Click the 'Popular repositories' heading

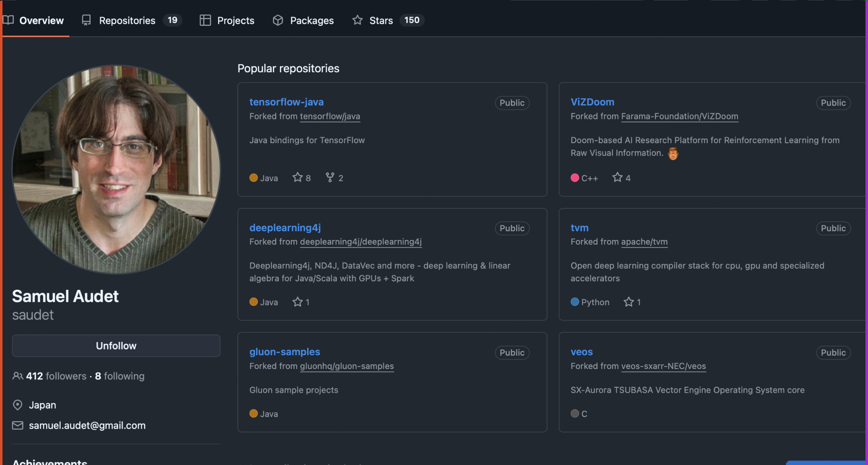point(288,68)
